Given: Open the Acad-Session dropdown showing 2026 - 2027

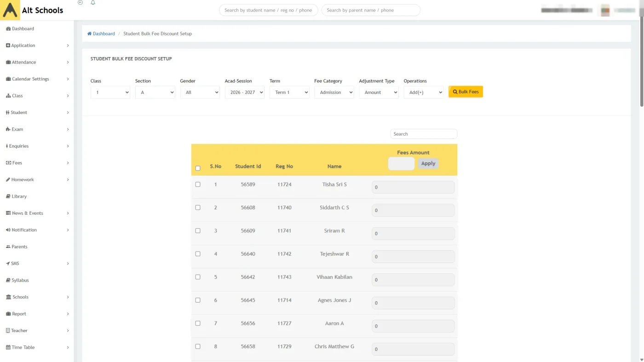Looking at the screenshot, I should point(245,92).
